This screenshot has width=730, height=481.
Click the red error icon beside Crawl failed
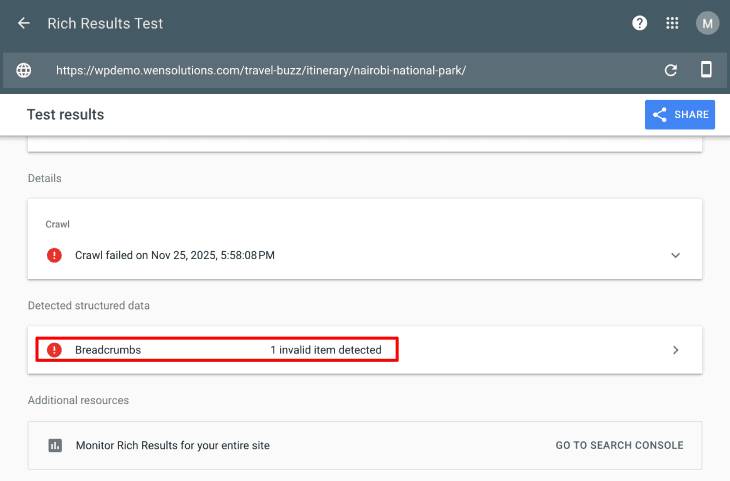pos(54,255)
